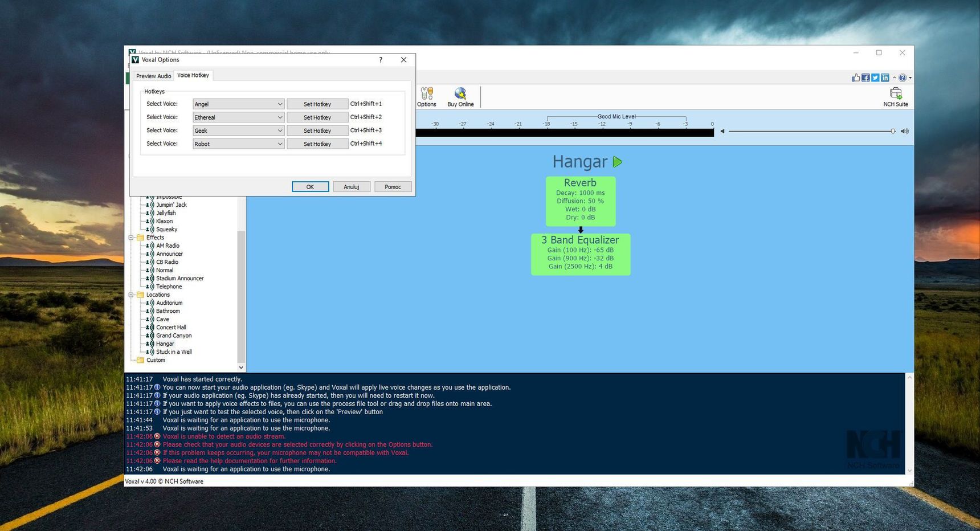Select the Squeaky voice
The height and width of the screenshot is (531, 980).
[x=166, y=230]
